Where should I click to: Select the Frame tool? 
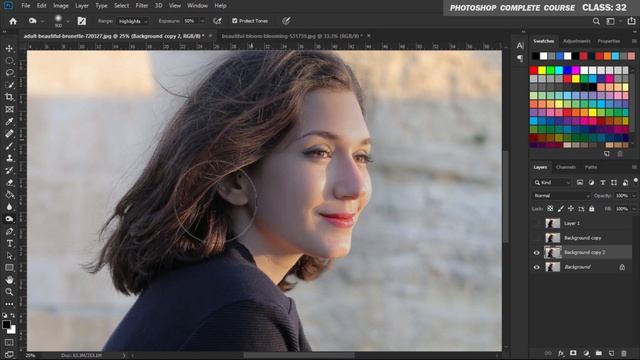[x=9, y=109]
